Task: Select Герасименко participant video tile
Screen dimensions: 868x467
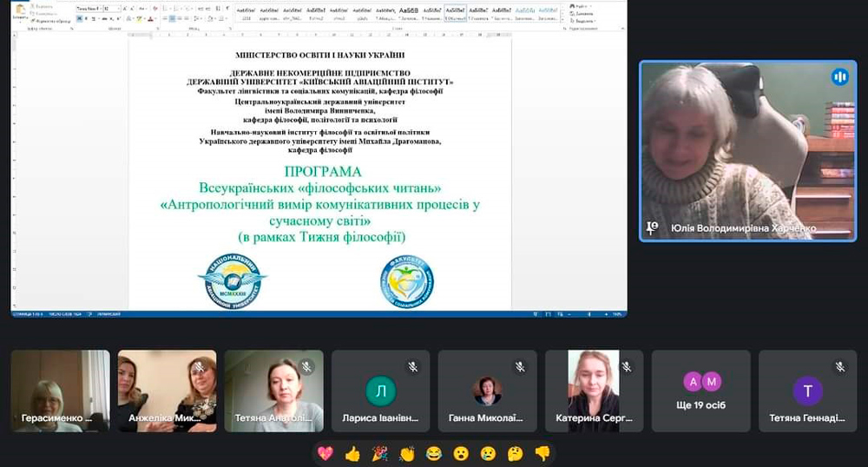Action: pos(61,391)
